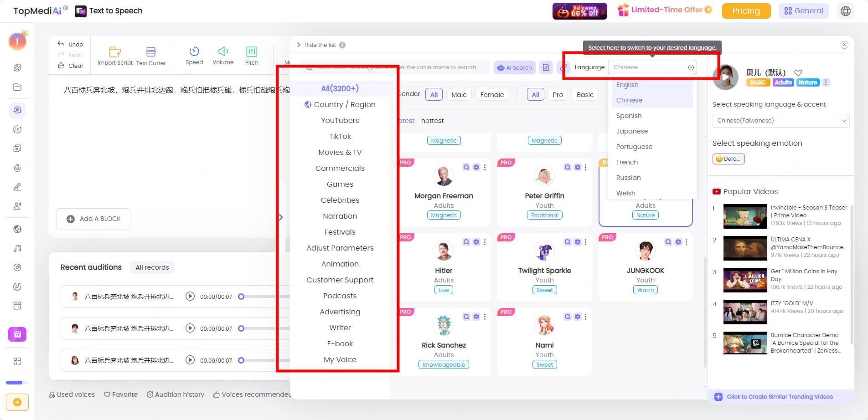This screenshot has height=420, width=868.
Task: Filter voices by Female gender
Action: point(492,95)
